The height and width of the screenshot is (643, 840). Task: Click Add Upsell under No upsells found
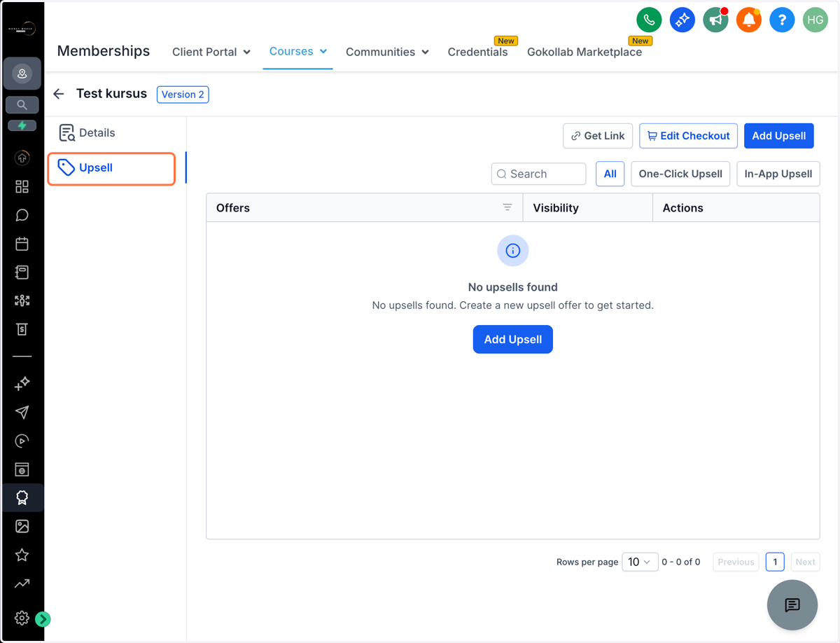click(513, 339)
